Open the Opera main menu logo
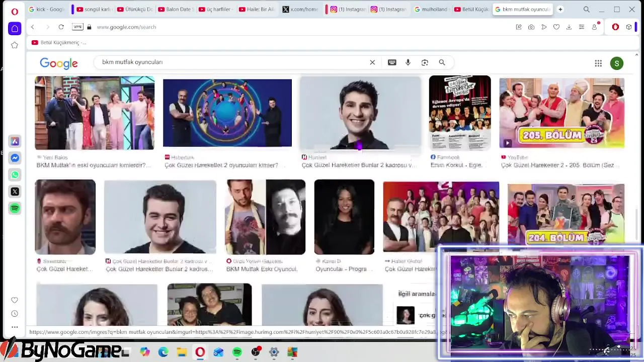644x362 pixels. 15,11
